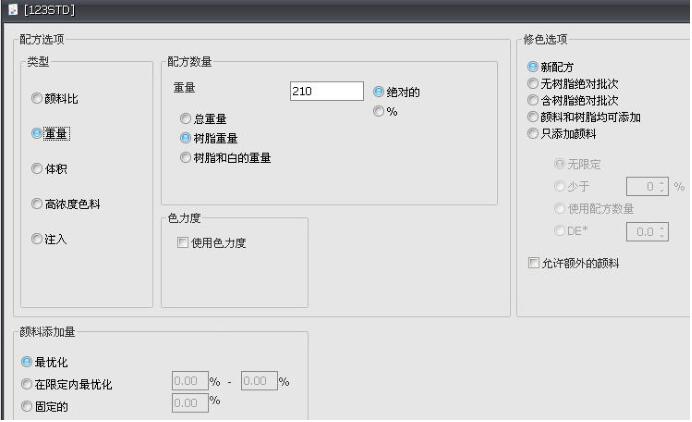The image size is (692, 422).
Task: Click the 固定的 percent input field
Action: (190, 403)
